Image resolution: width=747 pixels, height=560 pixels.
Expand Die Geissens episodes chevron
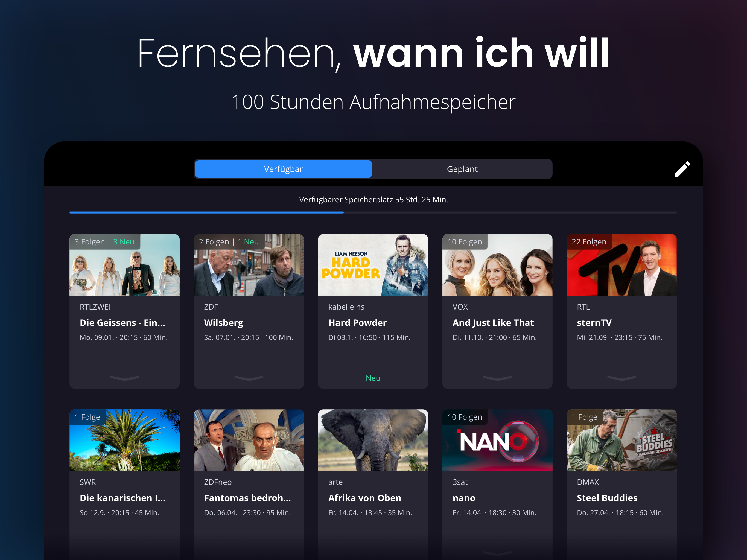(x=124, y=378)
